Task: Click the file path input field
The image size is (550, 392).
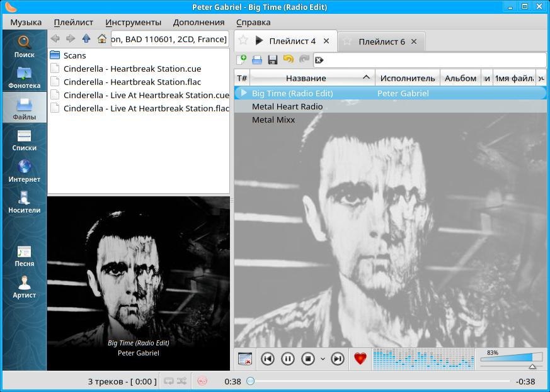Action: (169, 39)
